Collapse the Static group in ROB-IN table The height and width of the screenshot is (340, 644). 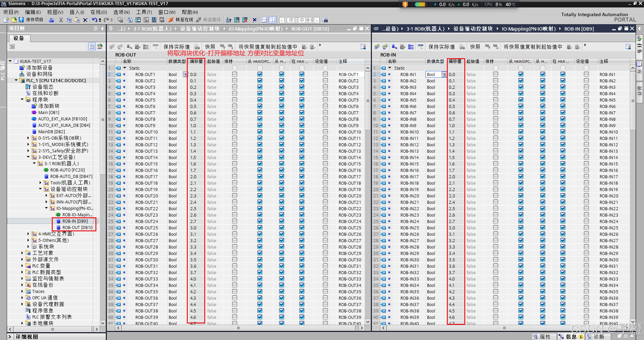coord(390,68)
